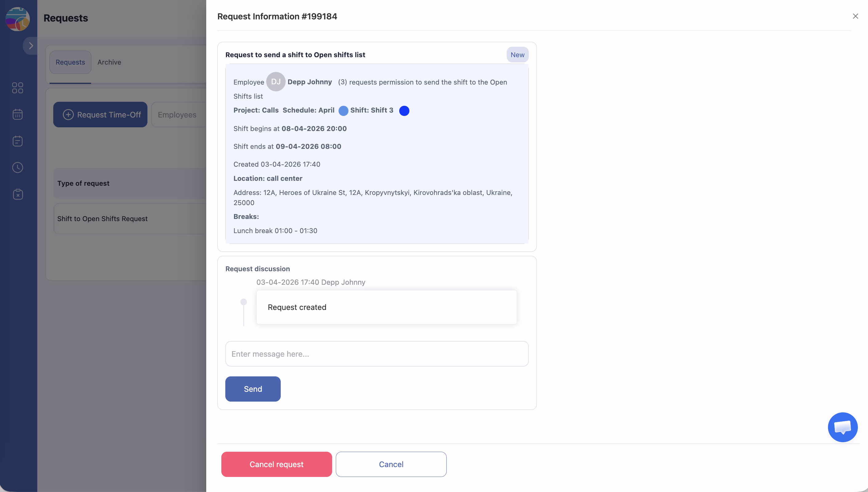Focus the Enter message here field
The height and width of the screenshot is (492, 868).
[377, 354]
